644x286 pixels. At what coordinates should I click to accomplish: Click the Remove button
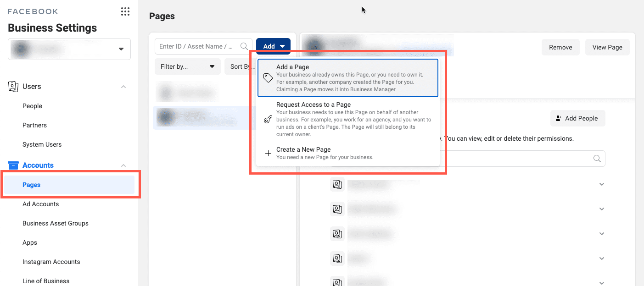pos(560,47)
